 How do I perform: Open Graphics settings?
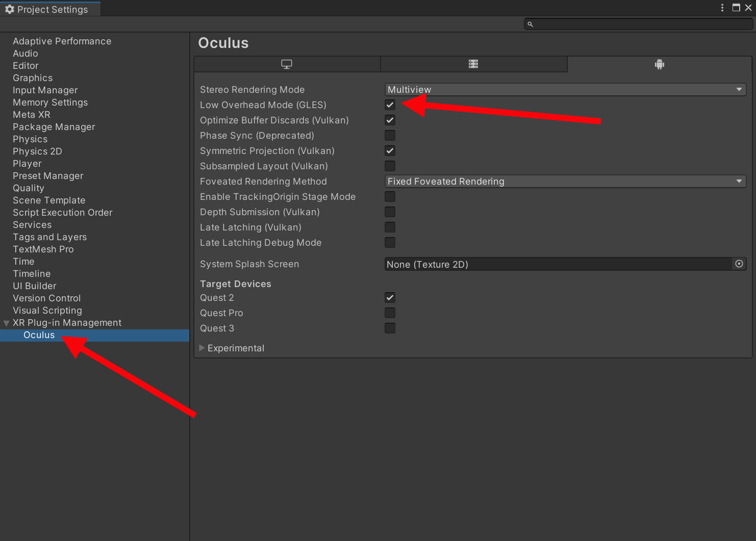point(33,78)
